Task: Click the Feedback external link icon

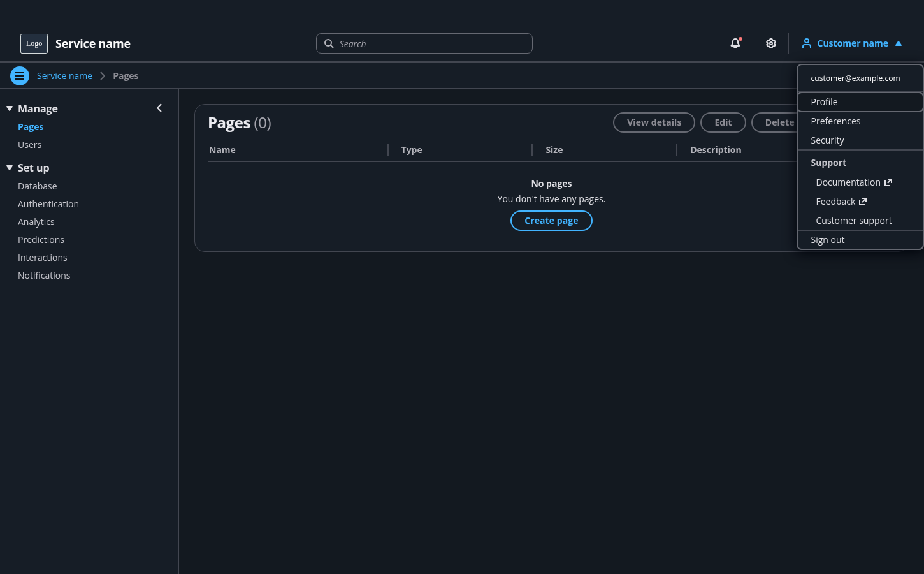Action: tap(863, 202)
